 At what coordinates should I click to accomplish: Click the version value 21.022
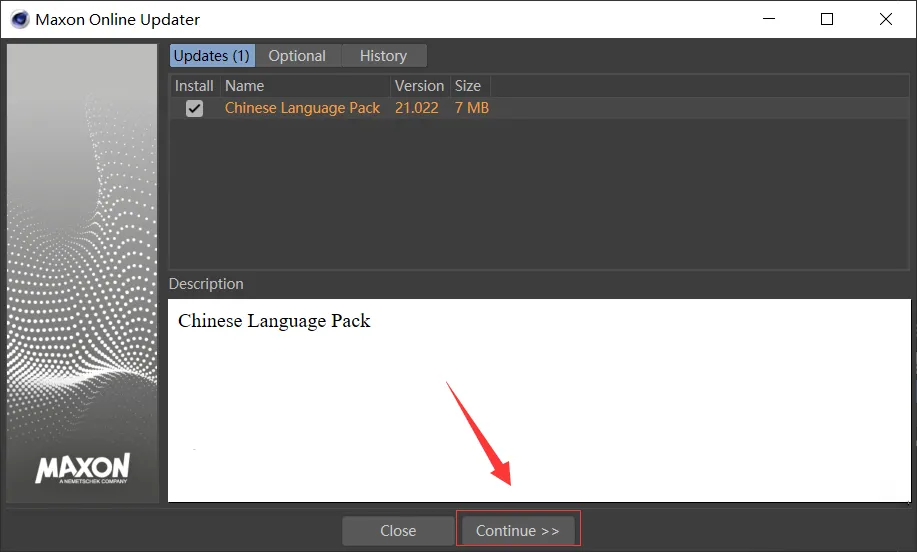[x=416, y=108]
